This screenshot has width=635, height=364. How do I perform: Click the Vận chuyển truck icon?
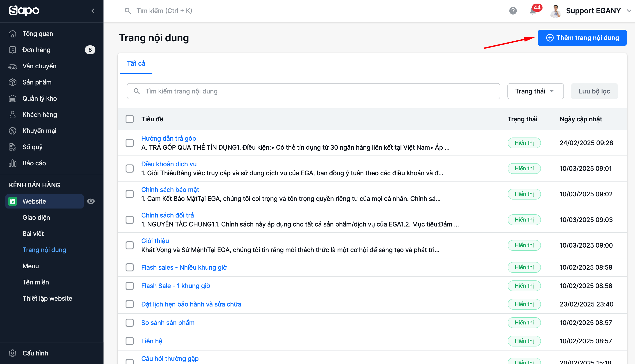coord(13,66)
